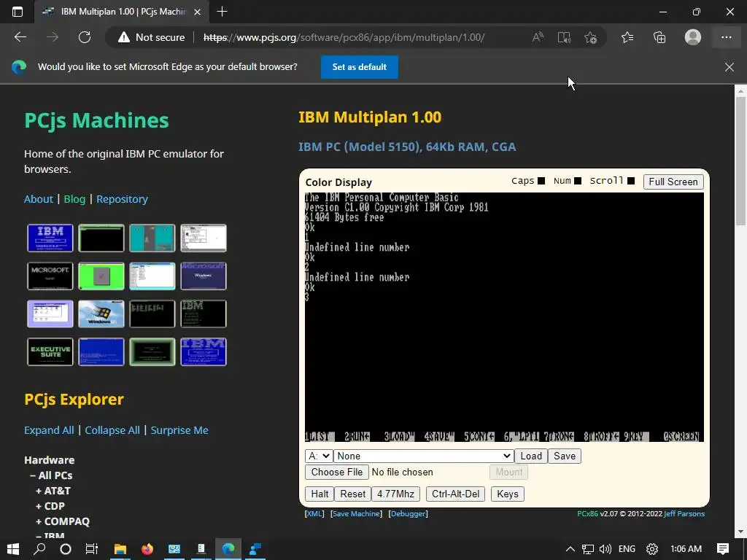Open the Blog link

pos(75,199)
